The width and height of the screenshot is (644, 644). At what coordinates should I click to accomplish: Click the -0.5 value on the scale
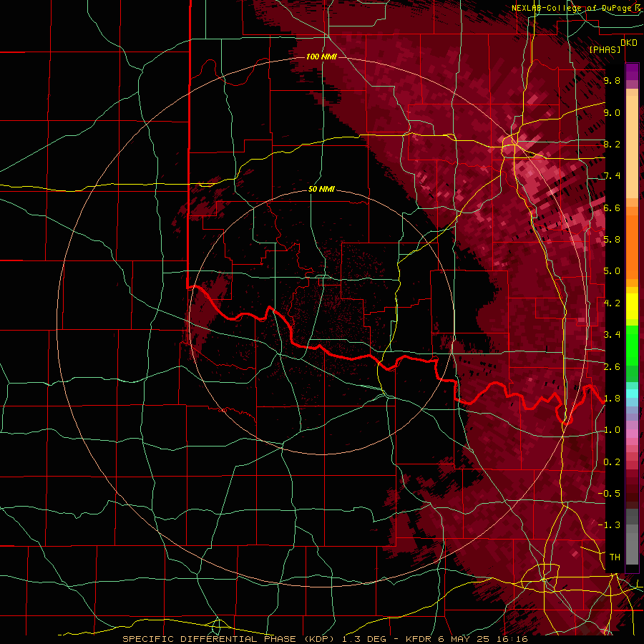[x=609, y=494]
